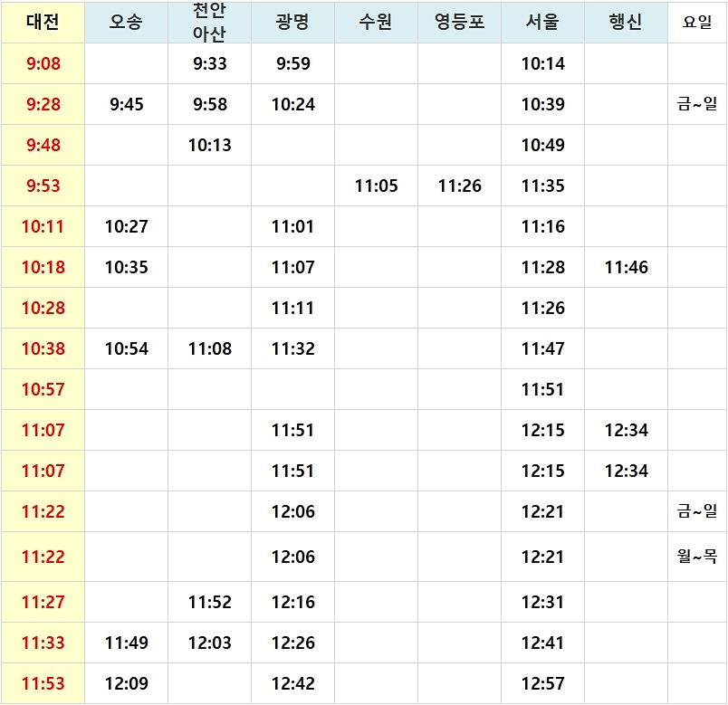Click the 11:01 광명 cell
The image size is (728, 705).
(292, 226)
